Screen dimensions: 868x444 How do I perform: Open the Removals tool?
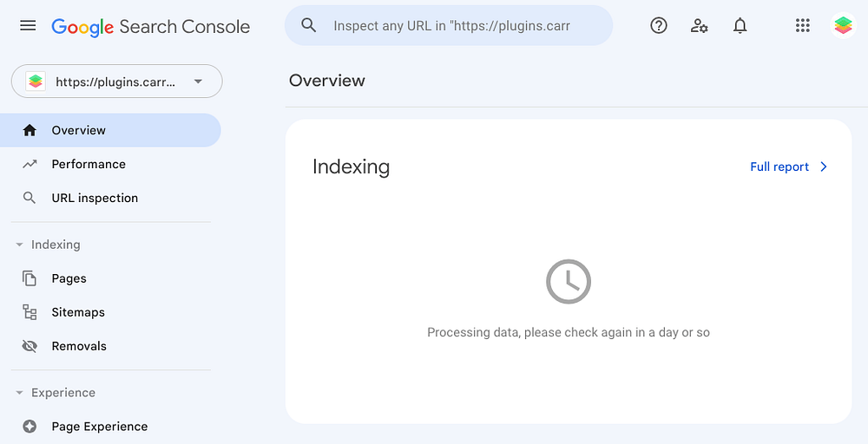(79, 346)
